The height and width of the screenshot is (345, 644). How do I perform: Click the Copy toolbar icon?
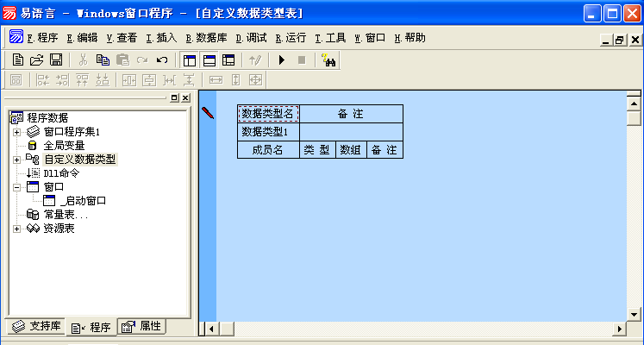coord(103,60)
